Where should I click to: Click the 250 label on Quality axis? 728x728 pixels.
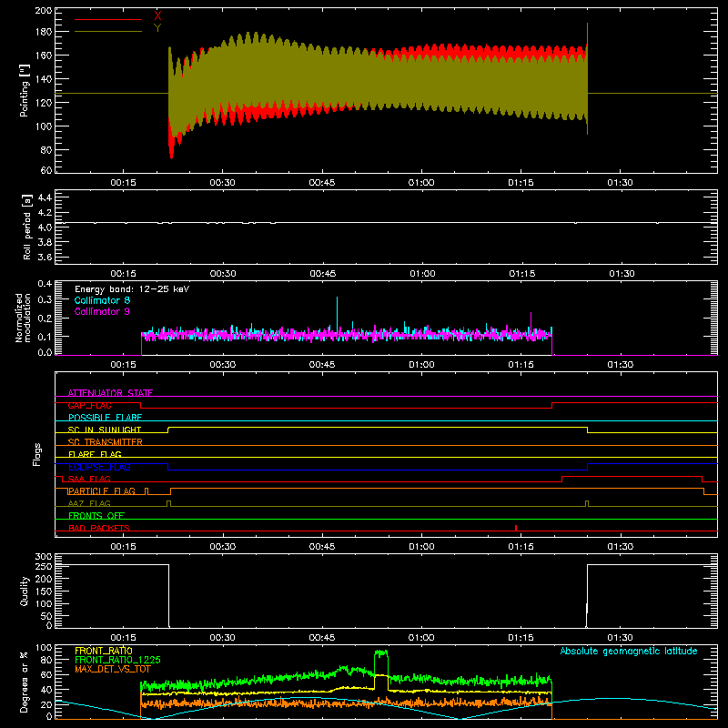(x=44, y=566)
